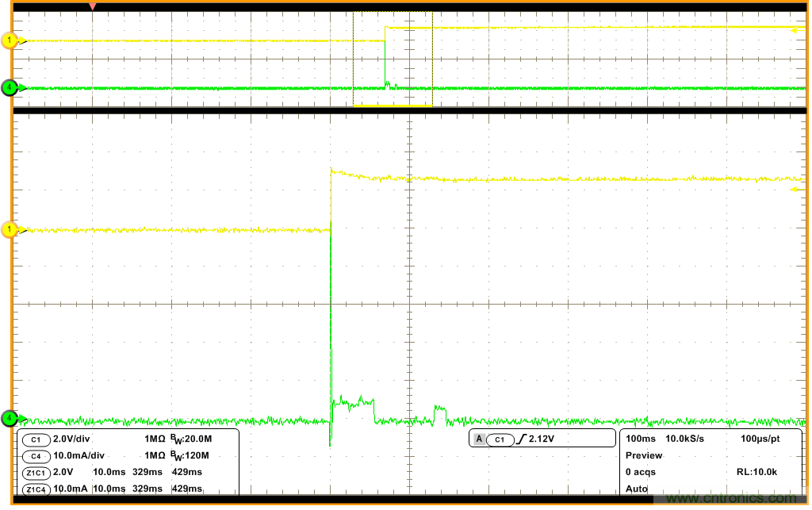Click the green channel 4 marker in overview
Viewport: 812px width, 510px height.
point(10,87)
